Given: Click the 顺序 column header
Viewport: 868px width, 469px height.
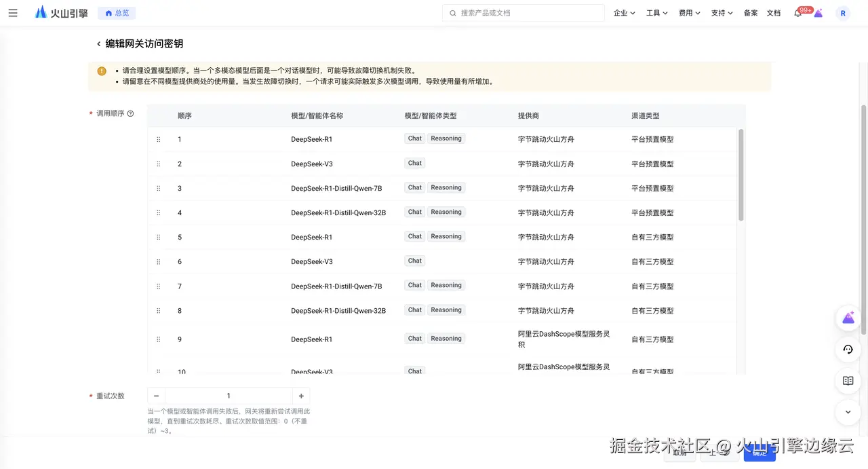Looking at the screenshot, I should pos(184,115).
